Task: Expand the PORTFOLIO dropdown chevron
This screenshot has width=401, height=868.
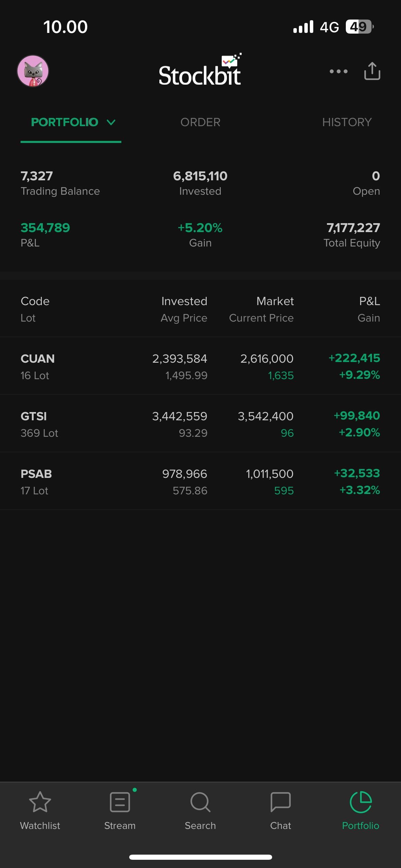Action: [x=111, y=122]
